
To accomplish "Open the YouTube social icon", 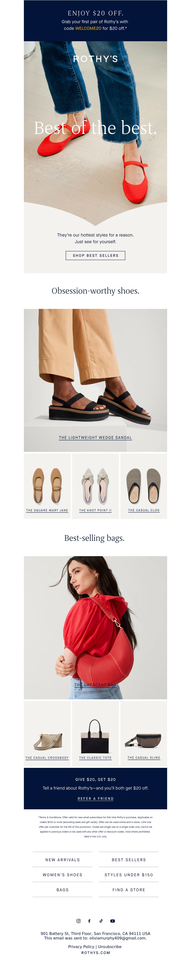I will click(x=112, y=921).
